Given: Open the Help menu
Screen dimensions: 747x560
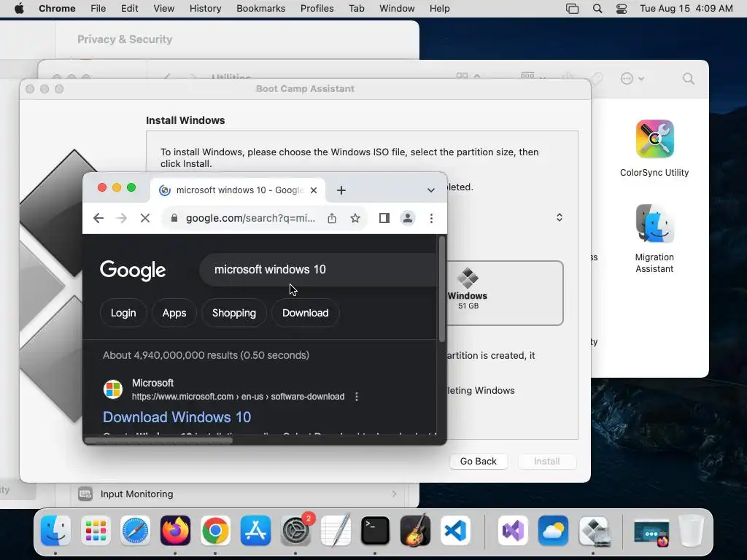Looking at the screenshot, I should pyautogui.click(x=439, y=9).
